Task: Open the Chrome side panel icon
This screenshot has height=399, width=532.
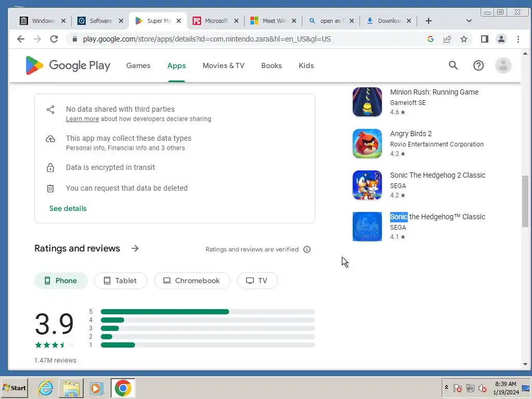Action: pyautogui.click(x=485, y=39)
